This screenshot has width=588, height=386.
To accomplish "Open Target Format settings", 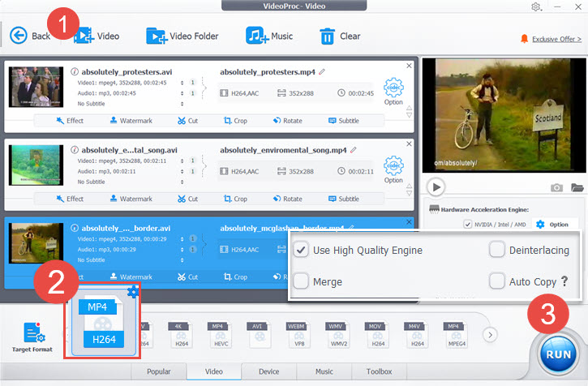I will tap(32, 337).
